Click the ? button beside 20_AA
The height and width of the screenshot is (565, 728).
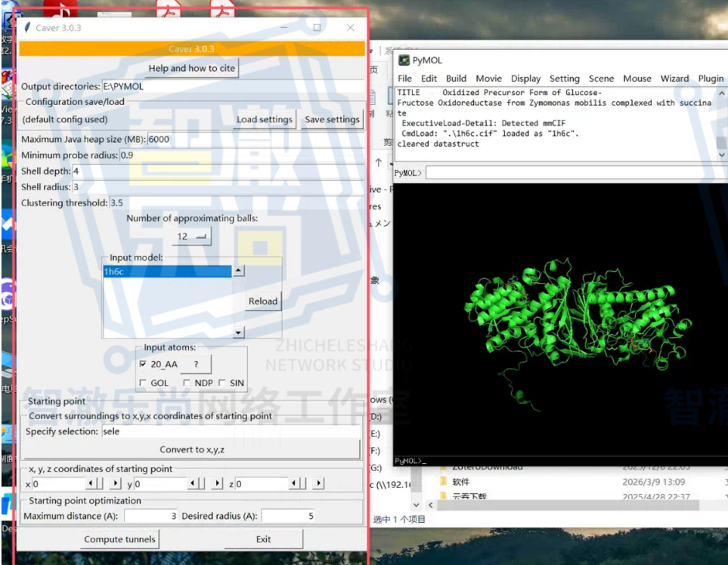196,364
